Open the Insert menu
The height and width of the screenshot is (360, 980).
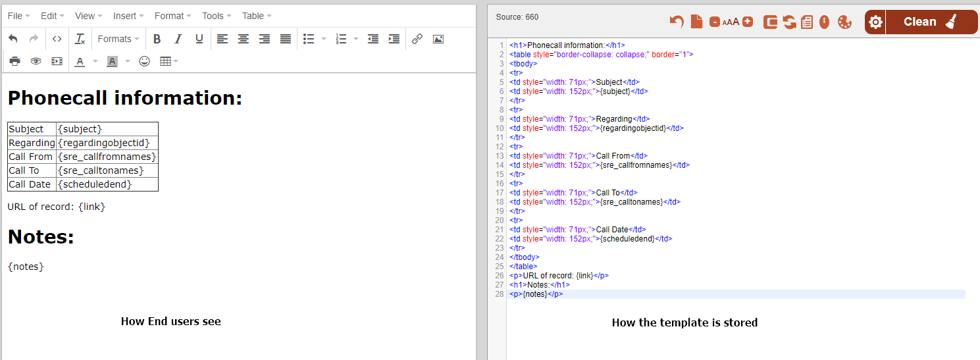[128, 16]
